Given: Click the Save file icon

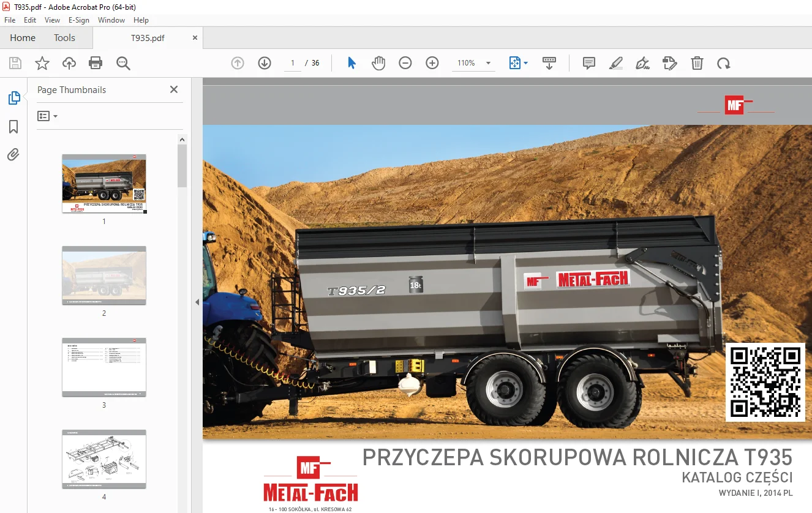Looking at the screenshot, I should [15, 63].
